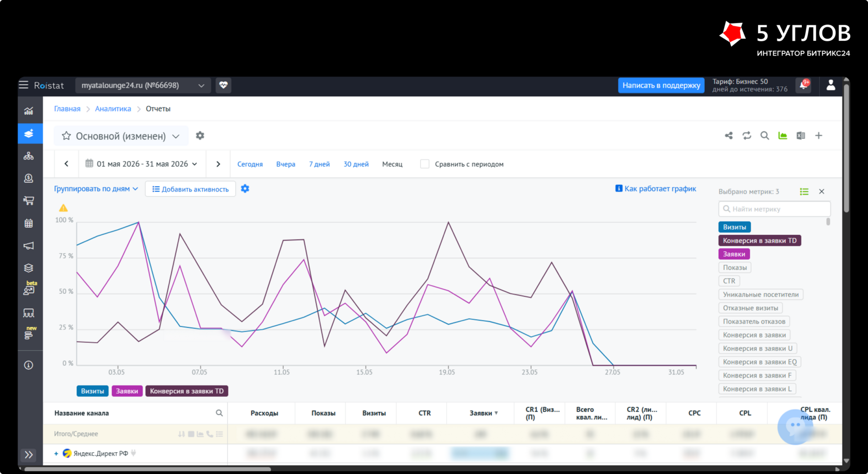Open the user profile icon
This screenshot has height=474, width=868.
tap(831, 85)
